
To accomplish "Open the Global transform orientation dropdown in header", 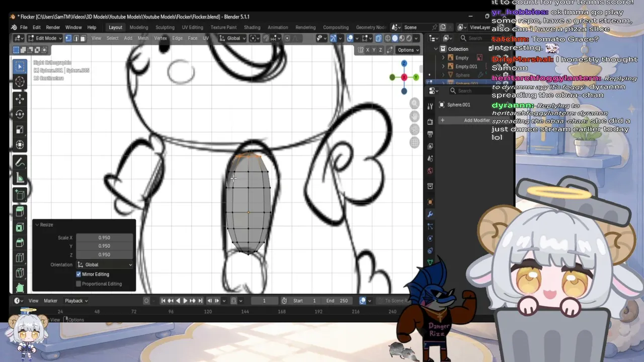I will [x=233, y=38].
